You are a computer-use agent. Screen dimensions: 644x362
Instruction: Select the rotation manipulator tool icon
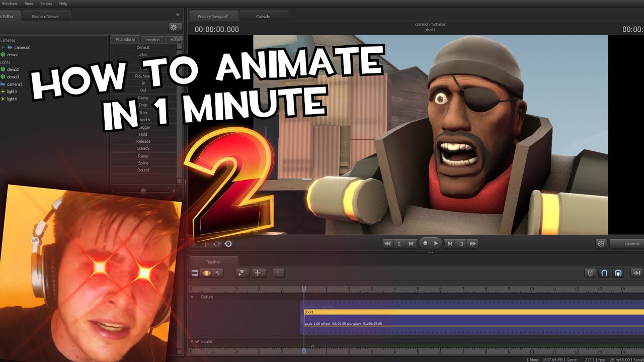(217, 244)
